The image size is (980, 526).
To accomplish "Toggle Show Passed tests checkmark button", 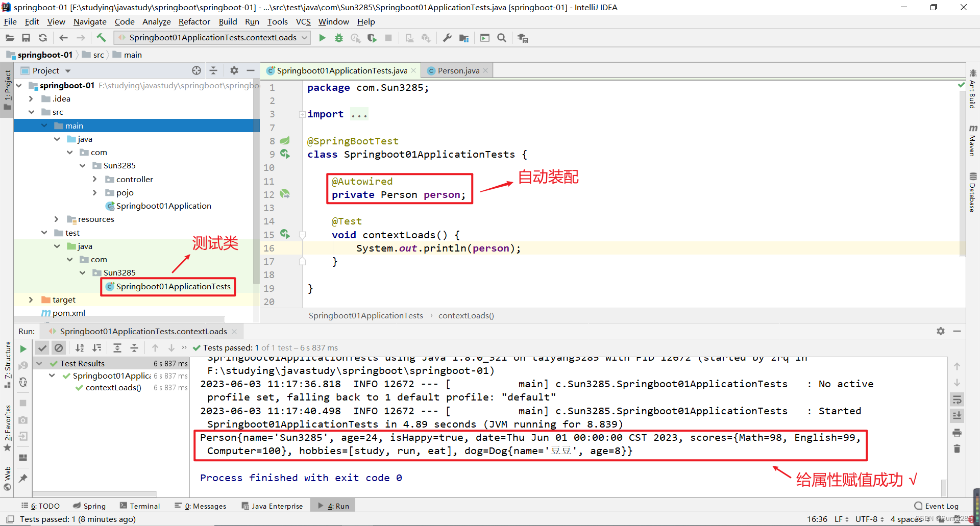I will [x=42, y=348].
